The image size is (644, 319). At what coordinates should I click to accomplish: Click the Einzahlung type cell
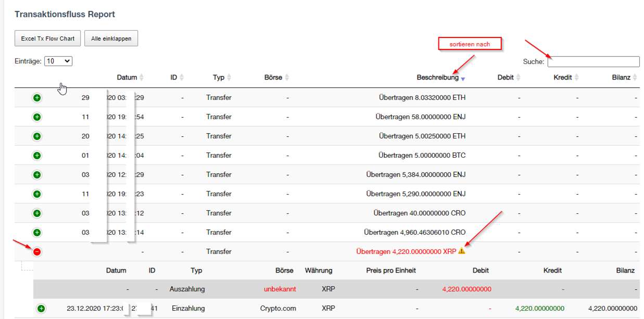(x=188, y=309)
